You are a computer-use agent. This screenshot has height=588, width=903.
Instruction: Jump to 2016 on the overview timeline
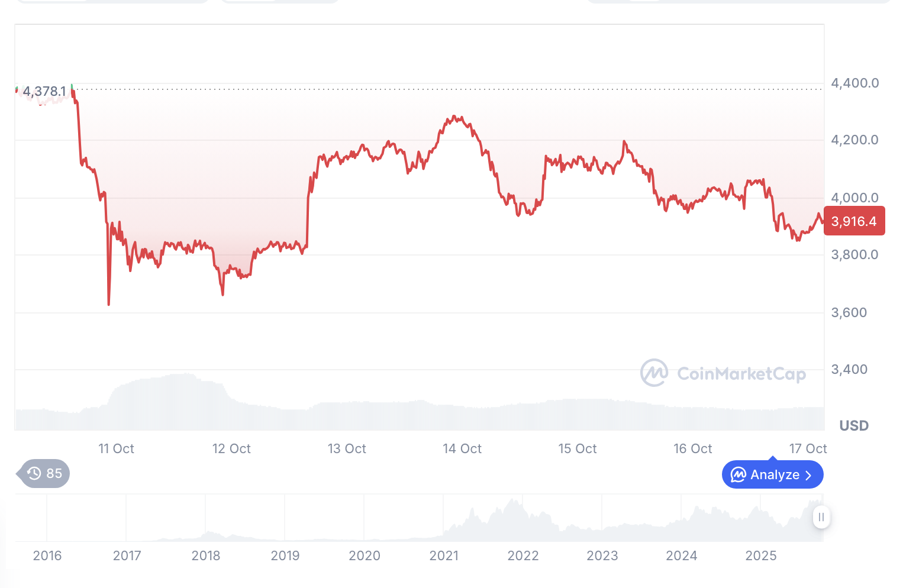(x=47, y=555)
